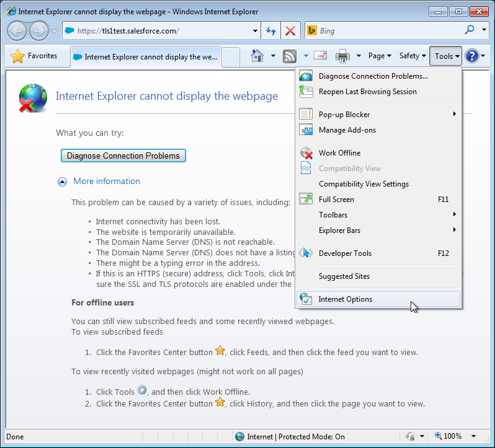Click the More information link
Viewport: 495px width, 448px height.
(x=107, y=182)
